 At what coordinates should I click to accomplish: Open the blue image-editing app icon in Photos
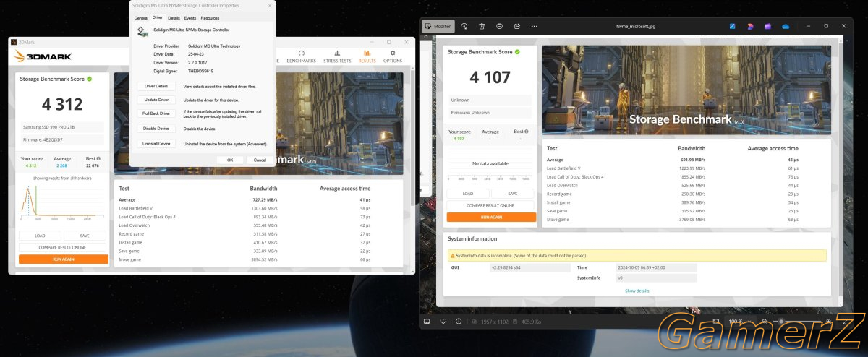pyautogui.click(x=733, y=26)
